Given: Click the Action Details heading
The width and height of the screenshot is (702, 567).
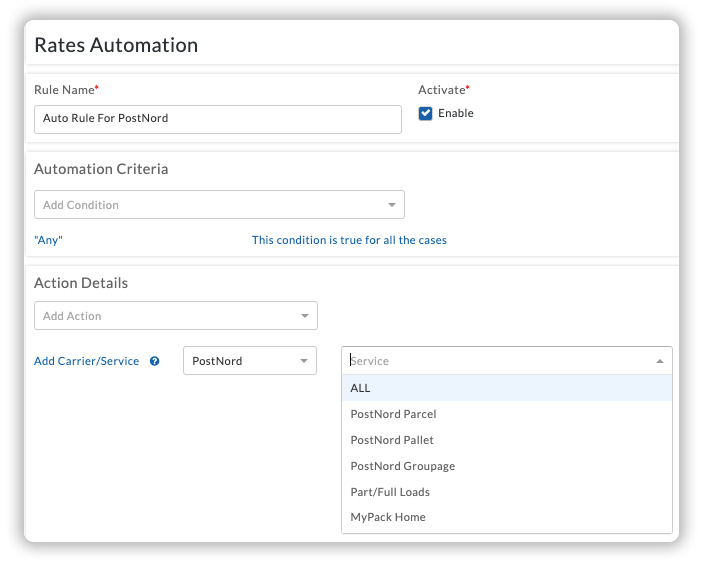Looking at the screenshot, I should (x=81, y=283).
